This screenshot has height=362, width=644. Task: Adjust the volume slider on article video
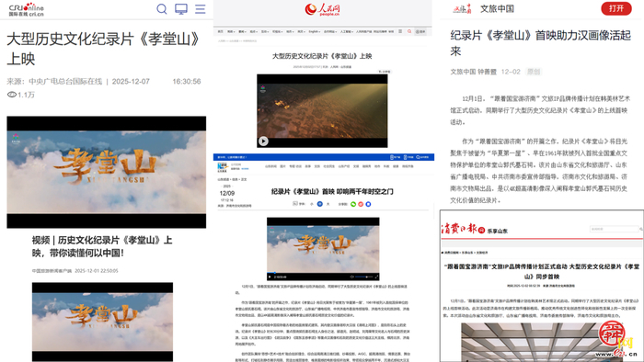click(x=364, y=277)
